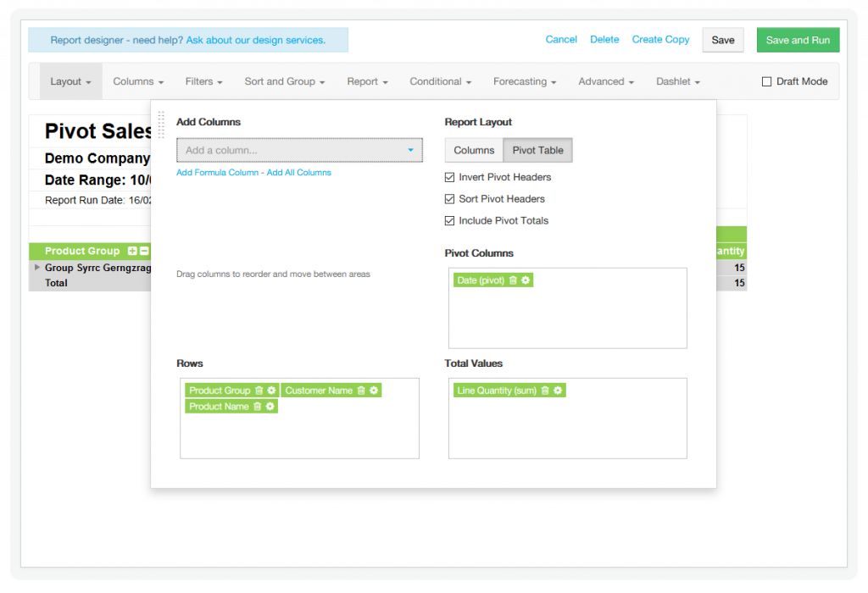Delete the Line Quantity (sum) value
Viewport: 868px width, 593px height.
[x=545, y=391]
